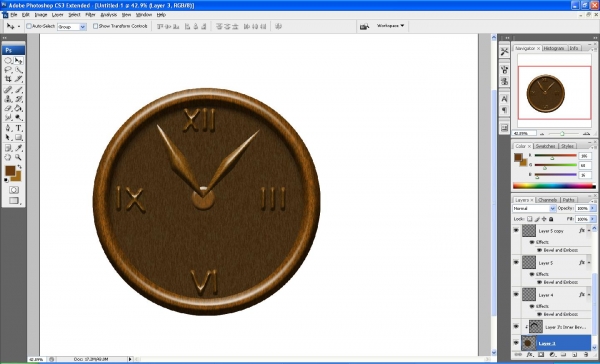Screen dimensions: 600x364
Task: Select the Pen tool
Action: click(x=8, y=128)
